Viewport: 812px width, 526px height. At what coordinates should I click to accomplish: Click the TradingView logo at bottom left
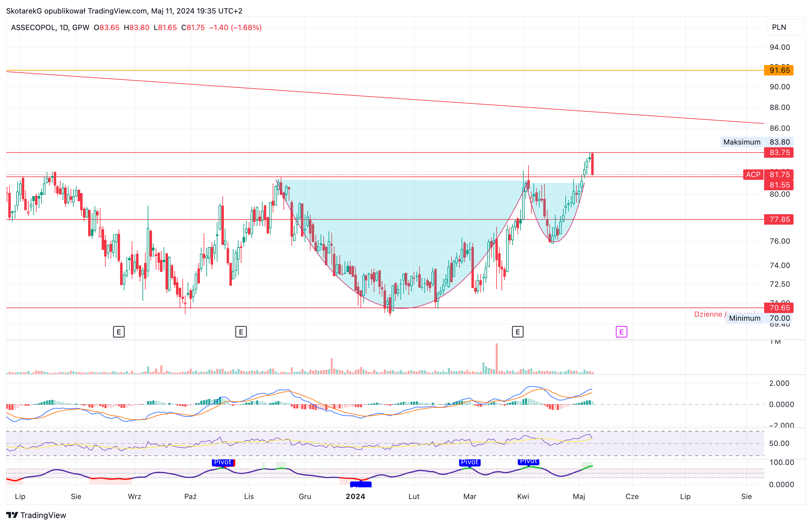coord(36,515)
